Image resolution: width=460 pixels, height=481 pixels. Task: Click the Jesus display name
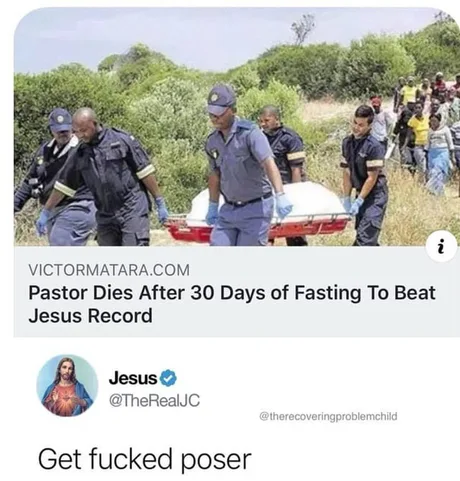tap(133, 378)
